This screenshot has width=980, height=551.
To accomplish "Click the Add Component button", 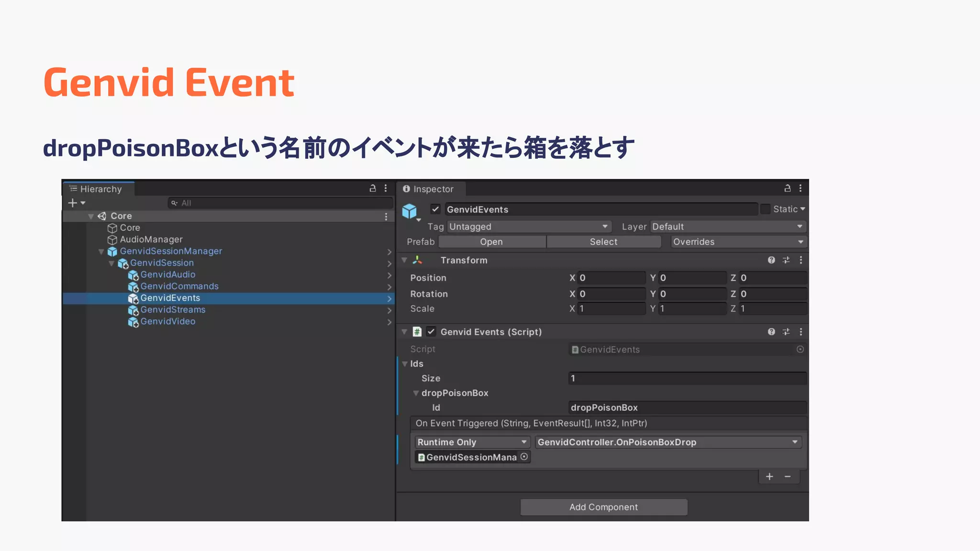I will pos(604,507).
